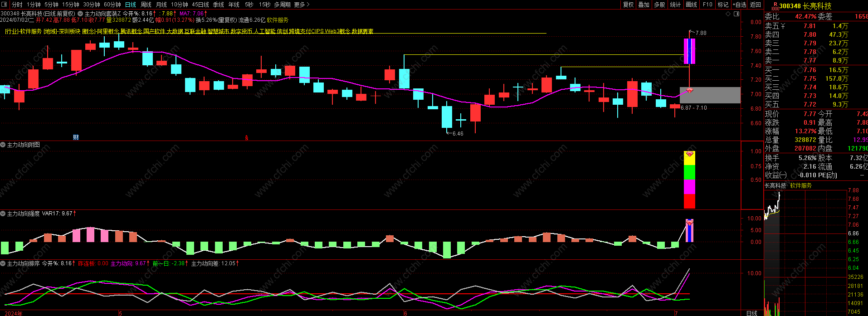Click the 标记 mark button
Viewport: 868px width, 316px height.
pyautogui.click(x=723, y=5)
